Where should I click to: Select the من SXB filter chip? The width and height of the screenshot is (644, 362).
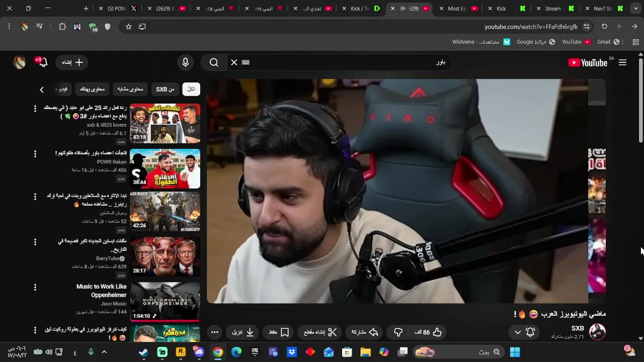coord(165,89)
